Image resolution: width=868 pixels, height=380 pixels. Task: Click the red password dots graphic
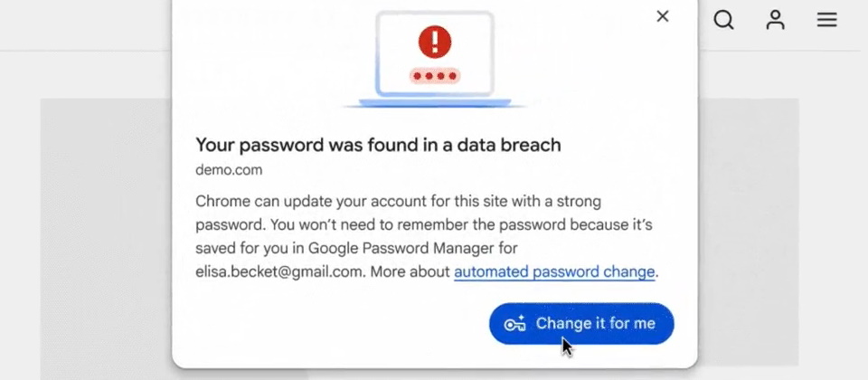click(x=435, y=76)
